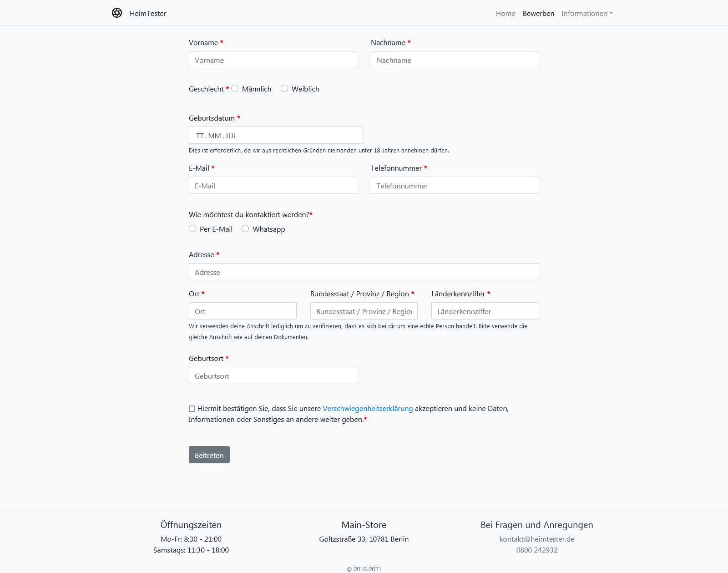The width and height of the screenshot is (728, 573).
Task: Focus the Vorname text field
Action: tap(273, 60)
